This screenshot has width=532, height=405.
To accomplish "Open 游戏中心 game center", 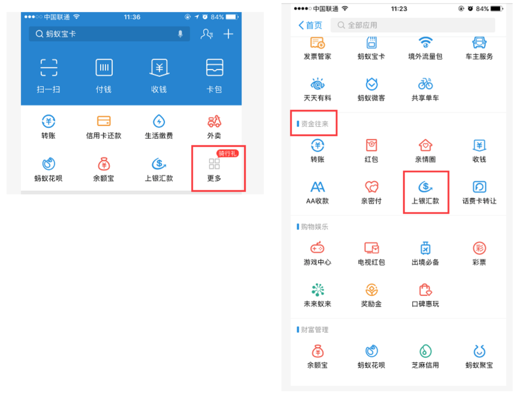I will (317, 254).
